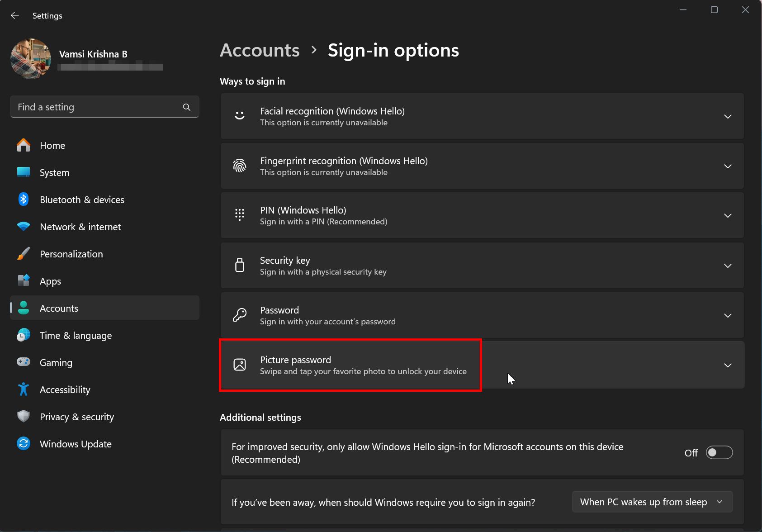Click the search magnifier icon

point(187,107)
